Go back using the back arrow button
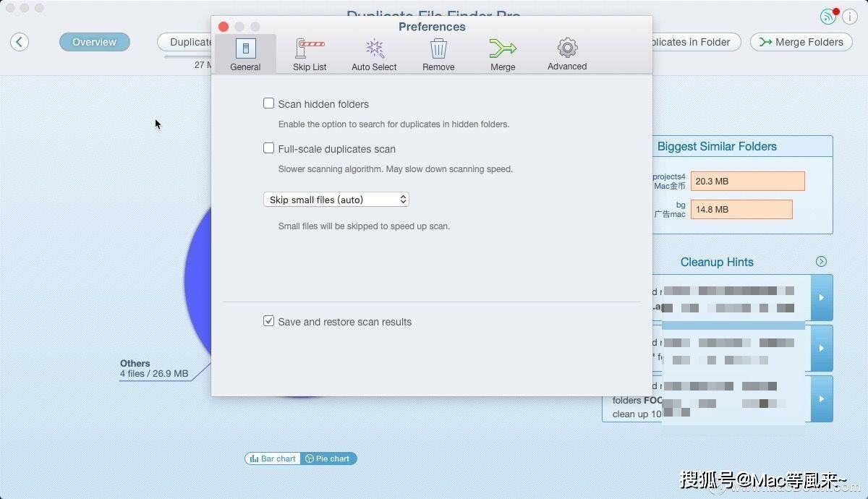This screenshot has width=868, height=499. tap(20, 42)
